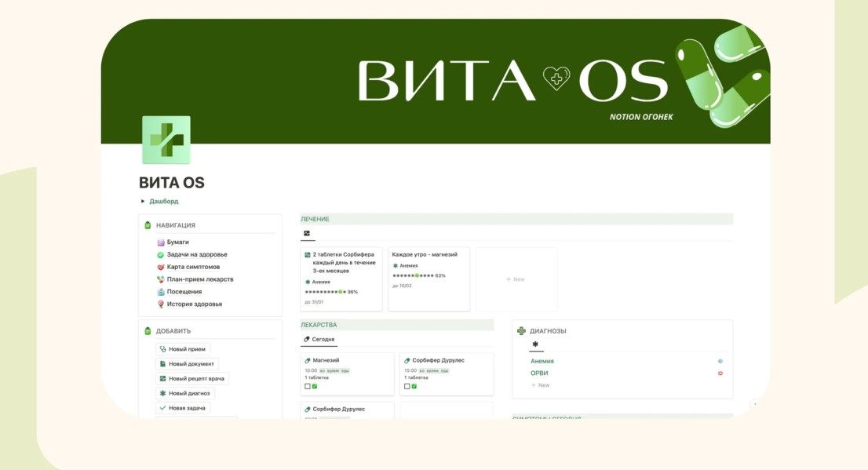This screenshot has width=868, height=470.
Task: Open the Посещения page
Action: [184, 292]
